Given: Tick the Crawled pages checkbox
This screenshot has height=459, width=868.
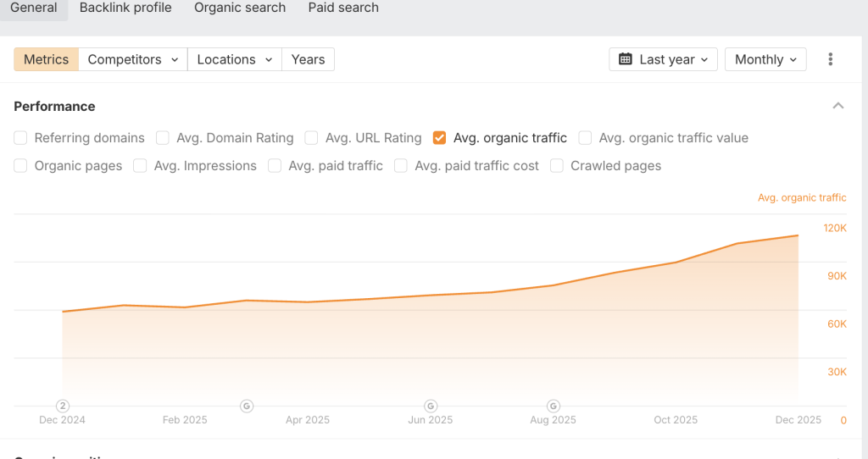Looking at the screenshot, I should [x=557, y=166].
